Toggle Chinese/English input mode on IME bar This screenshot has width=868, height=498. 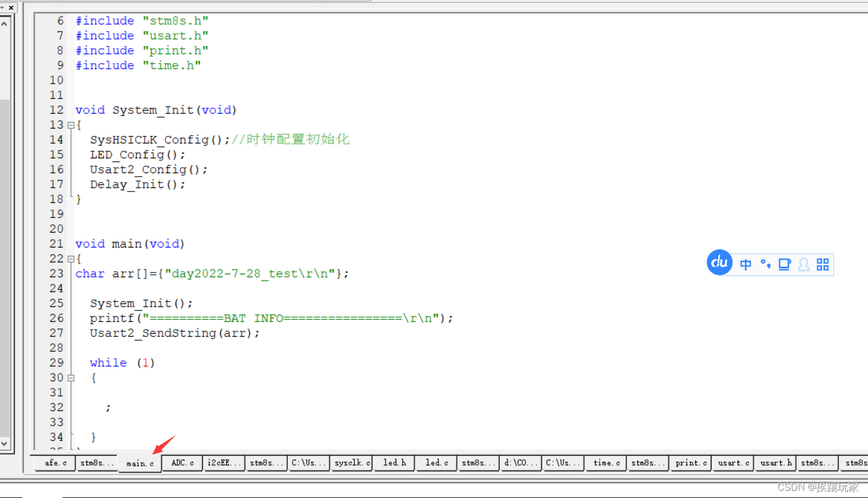click(x=745, y=264)
